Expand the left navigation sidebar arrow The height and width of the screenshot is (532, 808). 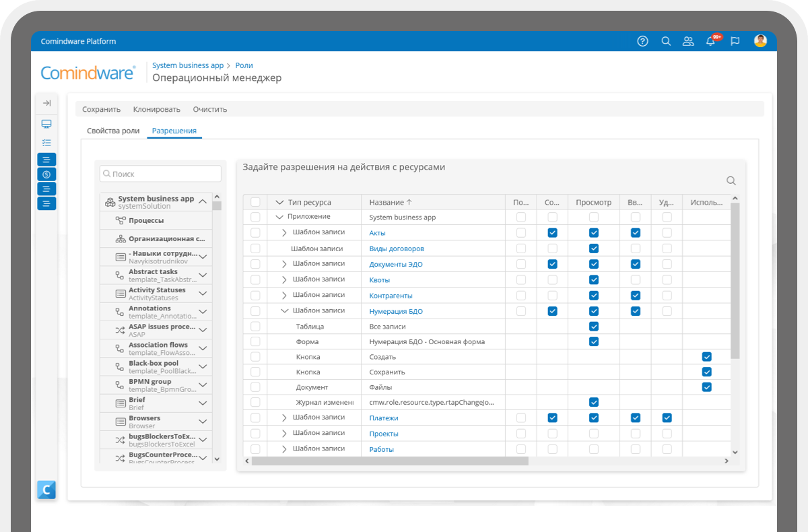(x=46, y=103)
